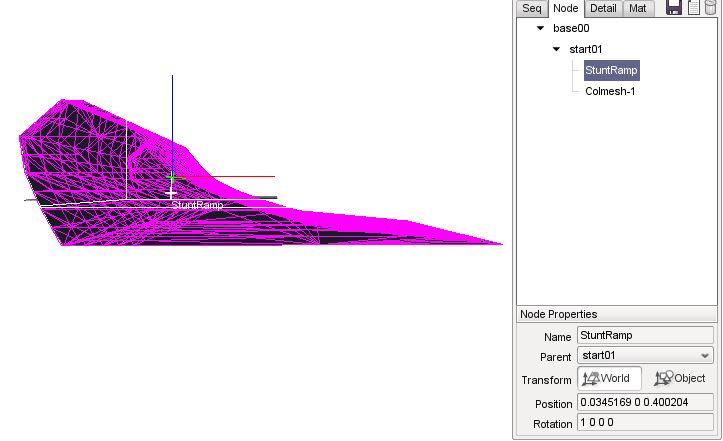Collapse the base00 tree node arrow

(x=540, y=28)
